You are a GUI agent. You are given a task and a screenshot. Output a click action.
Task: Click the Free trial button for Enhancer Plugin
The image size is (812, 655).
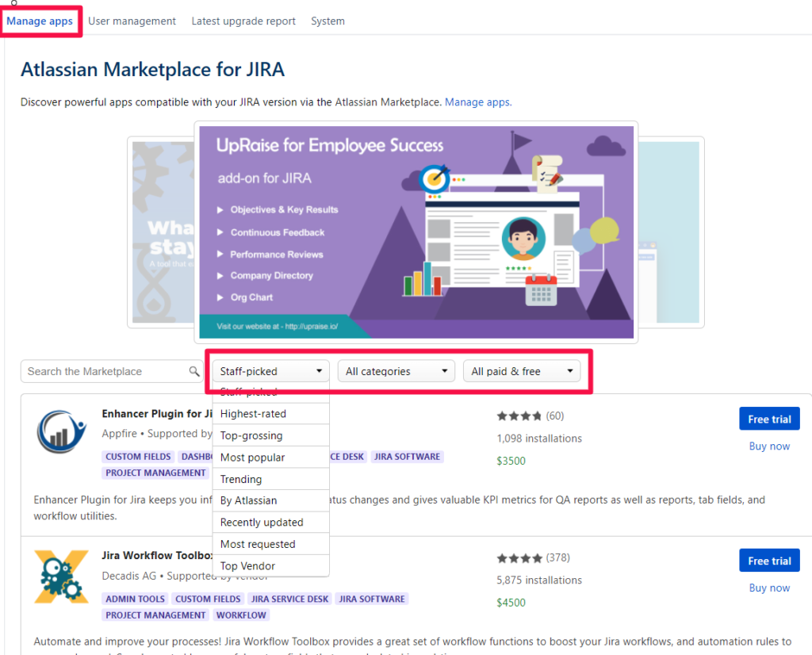click(768, 418)
